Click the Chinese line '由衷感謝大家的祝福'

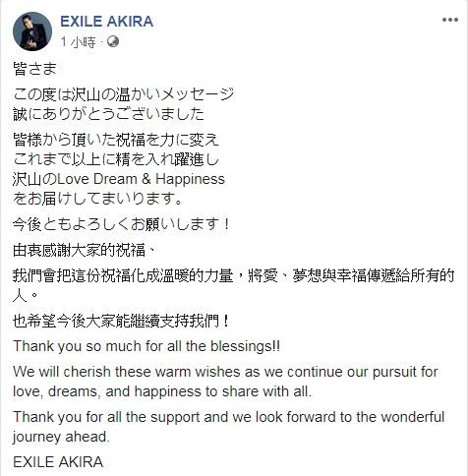[x=79, y=251]
